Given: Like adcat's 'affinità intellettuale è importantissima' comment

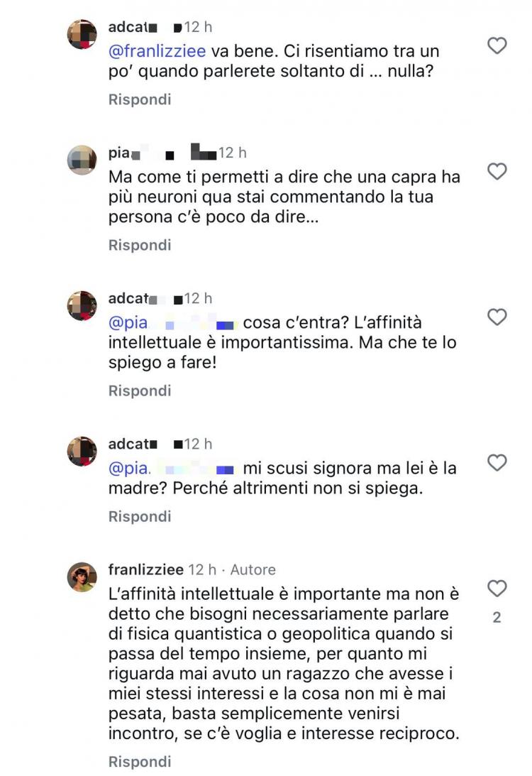Looking at the screenshot, I should (x=497, y=317).
